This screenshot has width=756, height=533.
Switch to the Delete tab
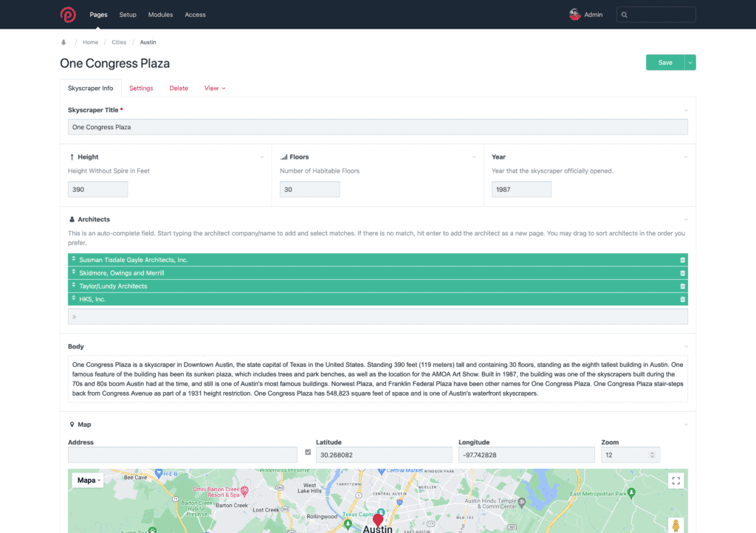(x=179, y=88)
